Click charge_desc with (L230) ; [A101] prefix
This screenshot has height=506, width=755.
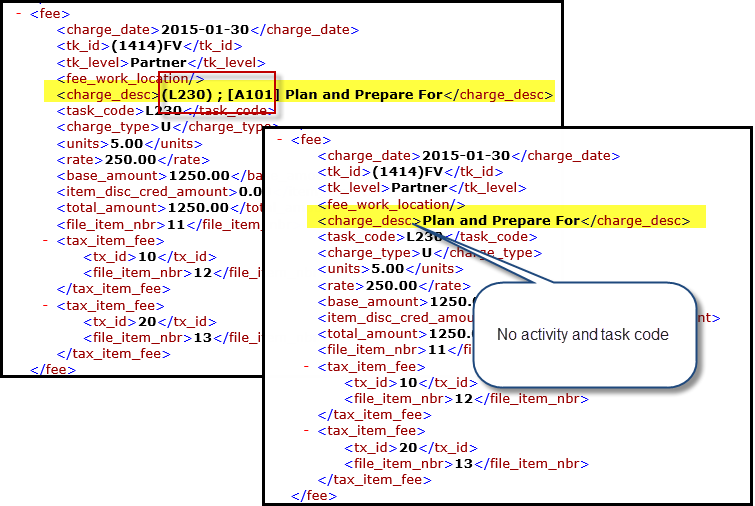click(x=305, y=95)
